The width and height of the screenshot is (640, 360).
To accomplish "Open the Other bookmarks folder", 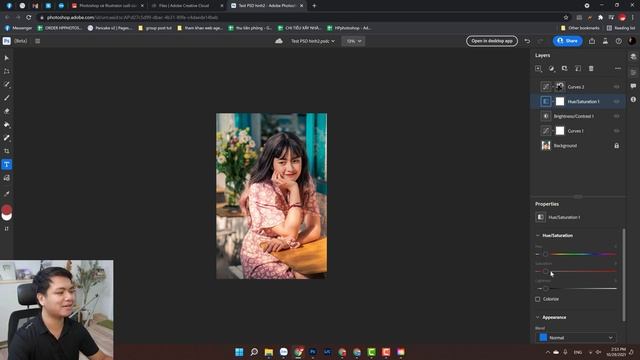I will 580,28.
